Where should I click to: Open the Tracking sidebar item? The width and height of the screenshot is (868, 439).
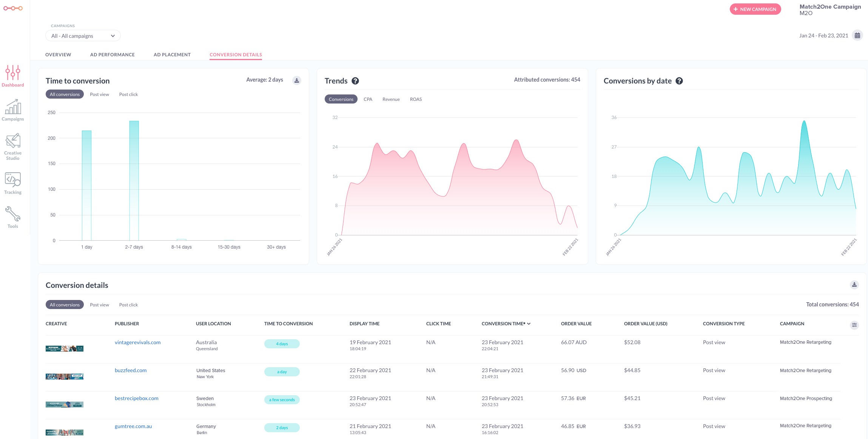(x=13, y=183)
